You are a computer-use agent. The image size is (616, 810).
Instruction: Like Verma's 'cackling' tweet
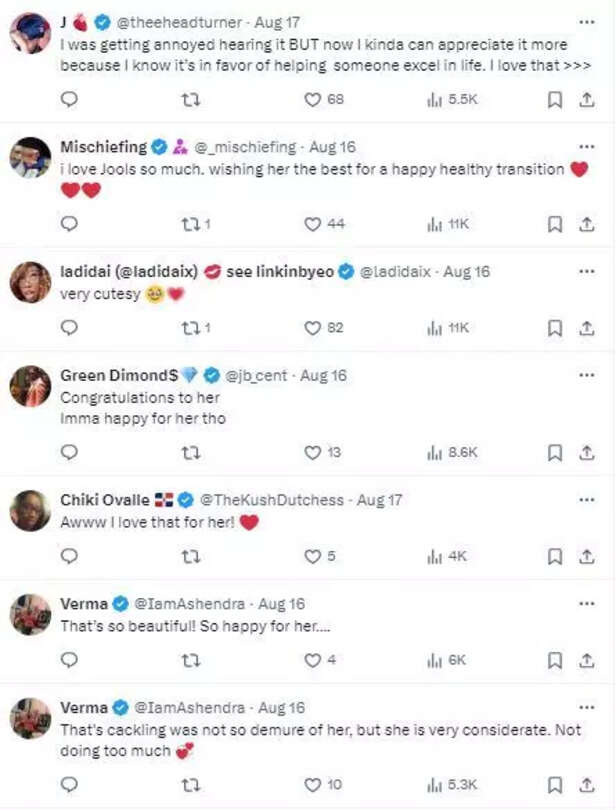tap(315, 785)
